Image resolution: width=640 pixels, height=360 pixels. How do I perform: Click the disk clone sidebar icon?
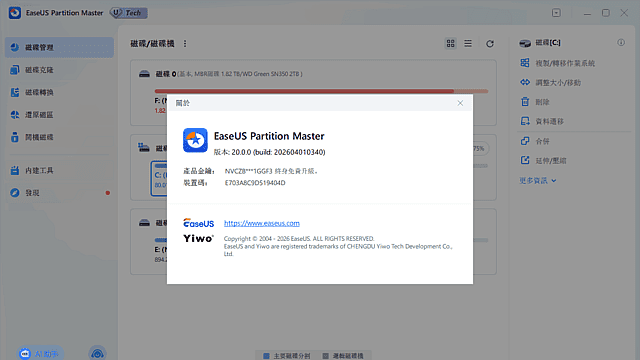15,70
